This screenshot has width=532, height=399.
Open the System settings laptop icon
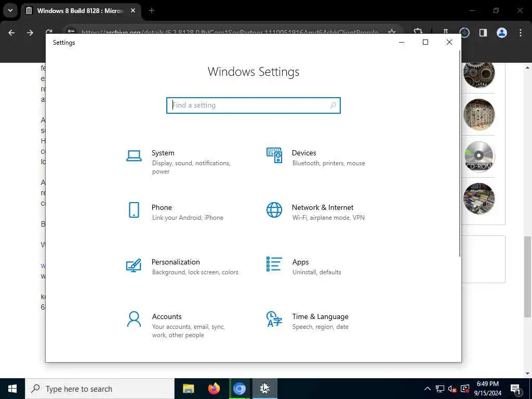(x=134, y=156)
